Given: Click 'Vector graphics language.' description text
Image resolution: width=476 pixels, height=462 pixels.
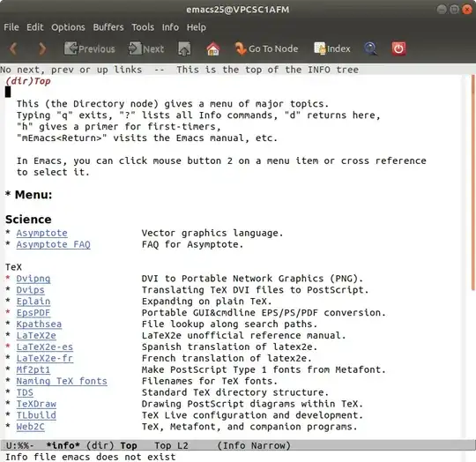Looking at the screenshot, I should [212, 233].
